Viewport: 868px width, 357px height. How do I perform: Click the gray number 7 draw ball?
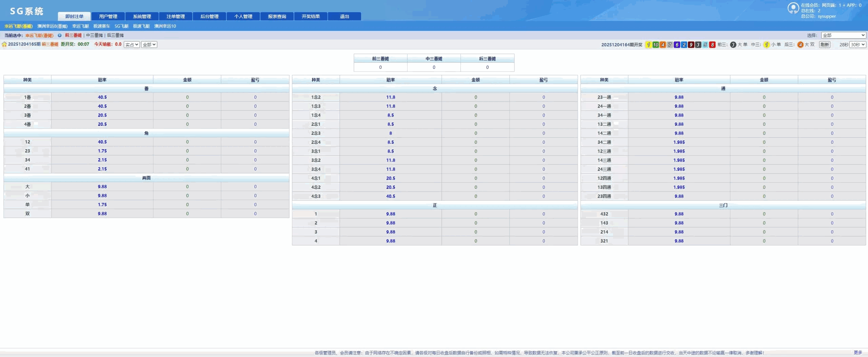click(x=670, y=45)
